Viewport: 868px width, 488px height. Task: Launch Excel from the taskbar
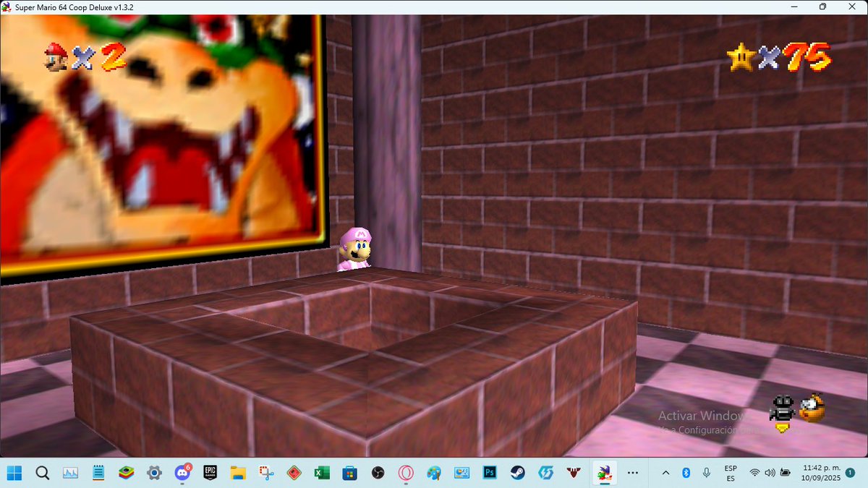pyautogui.click(x=322, y=474)
